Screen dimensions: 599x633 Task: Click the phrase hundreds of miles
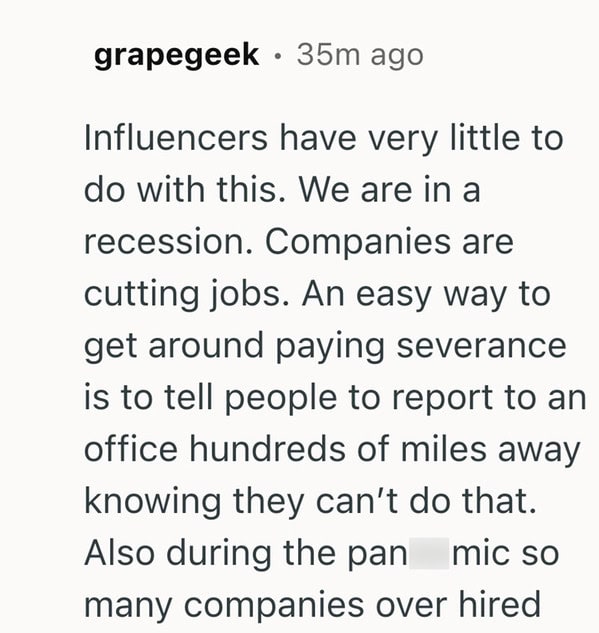pos(338,449)
